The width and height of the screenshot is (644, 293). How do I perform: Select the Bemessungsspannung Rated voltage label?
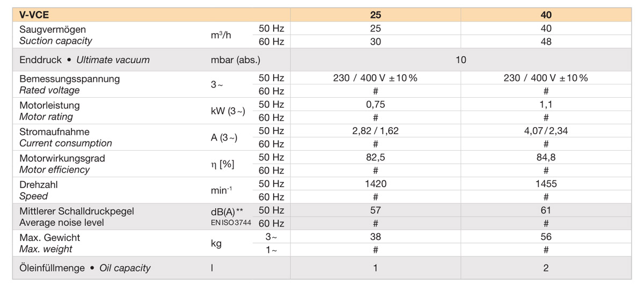(x=70, y=84)
